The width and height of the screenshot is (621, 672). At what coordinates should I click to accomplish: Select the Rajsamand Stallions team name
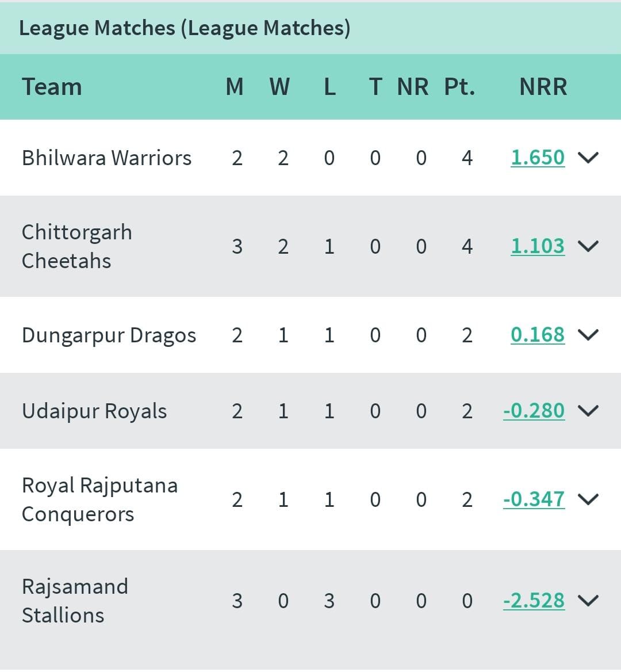pos(75,601)
